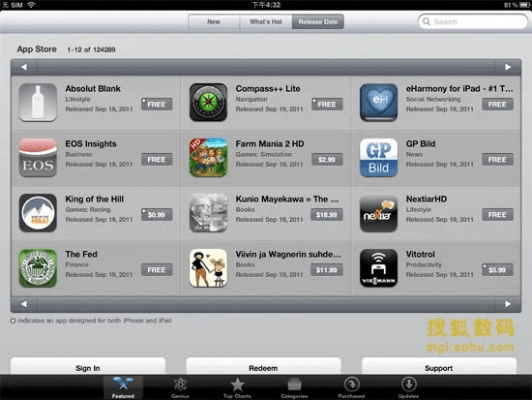The width and height of the screenshot is (532, 400).
Task: Tap the $2.99 price for Farm Mania
Action: point(327,159)
